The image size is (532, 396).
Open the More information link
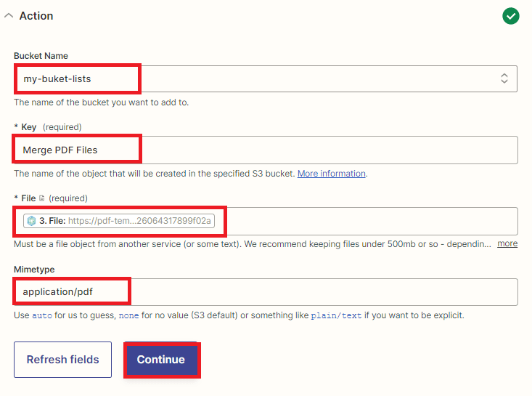tap(332, 174)
